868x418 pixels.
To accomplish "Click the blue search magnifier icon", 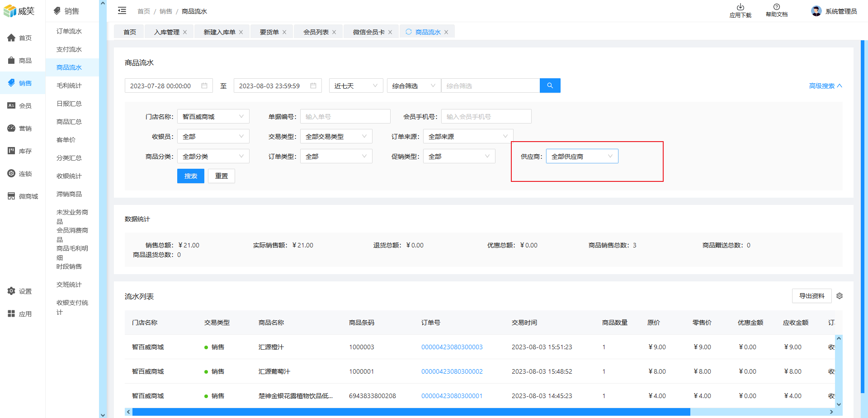I will [550, 85].
